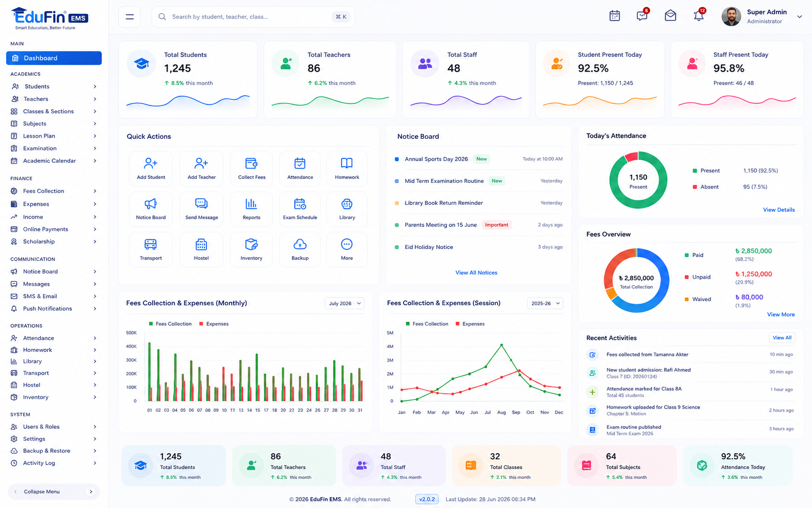
Task: Click the Backup cloud quick action
Action: [300, 249]
